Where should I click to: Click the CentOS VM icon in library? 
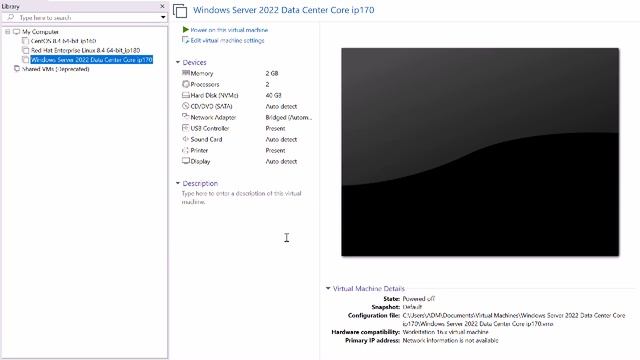point(25,41)
